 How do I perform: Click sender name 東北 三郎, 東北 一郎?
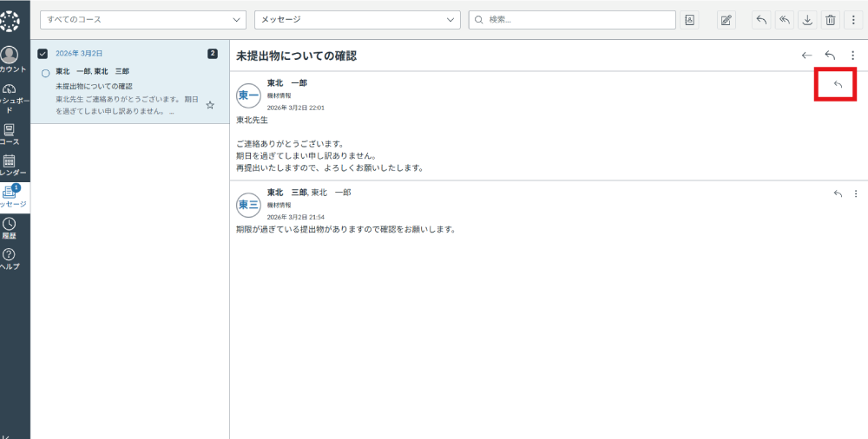tap(309, 193)
